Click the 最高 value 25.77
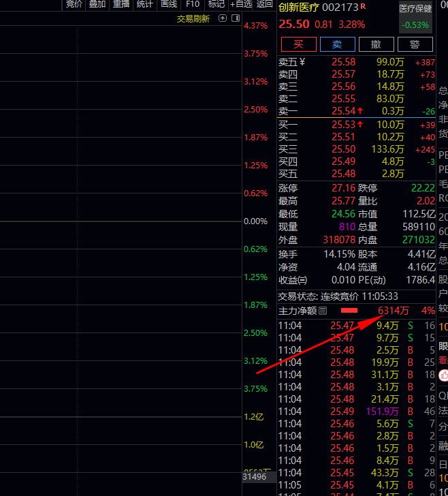448x496 pixels. pyautogui.click(x=343, y=201)
